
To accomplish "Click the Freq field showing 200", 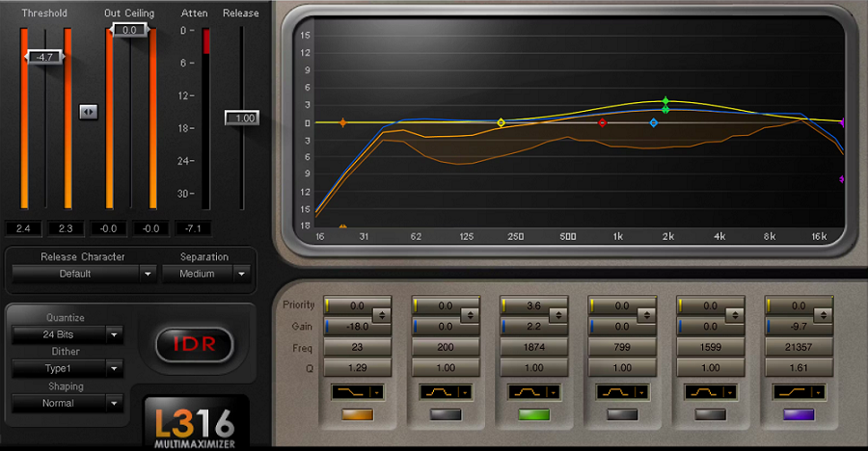I will tap(446, 347).
